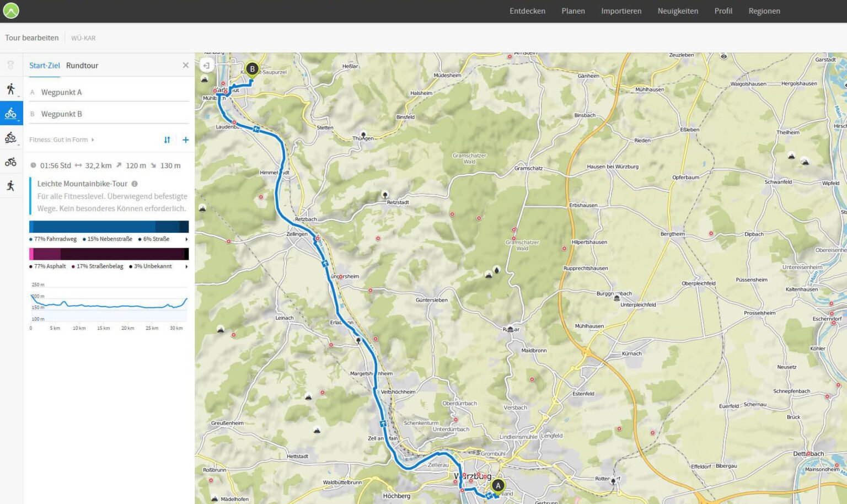Close the route planning panel
Image resolution: width=847 pixels, height=504 pixels.
coord(185,66)
